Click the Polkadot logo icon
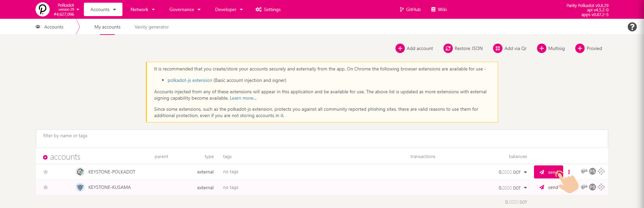This screenshot has width=644, height=208. pos(43,9)
